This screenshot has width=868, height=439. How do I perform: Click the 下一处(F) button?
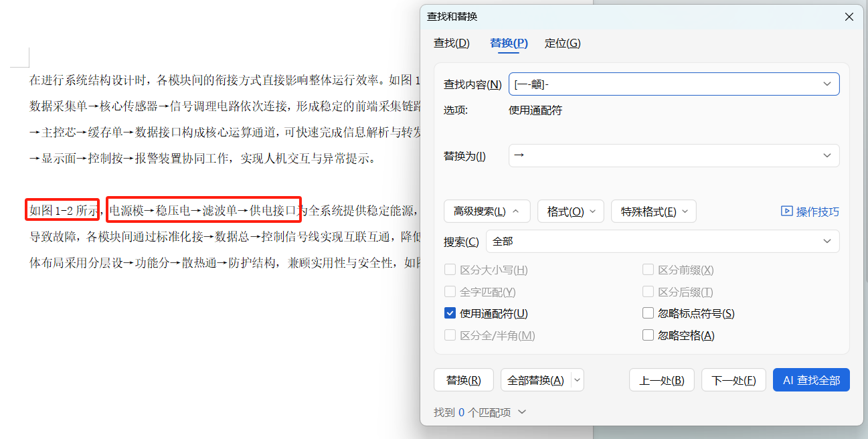(x=733, y=379)
